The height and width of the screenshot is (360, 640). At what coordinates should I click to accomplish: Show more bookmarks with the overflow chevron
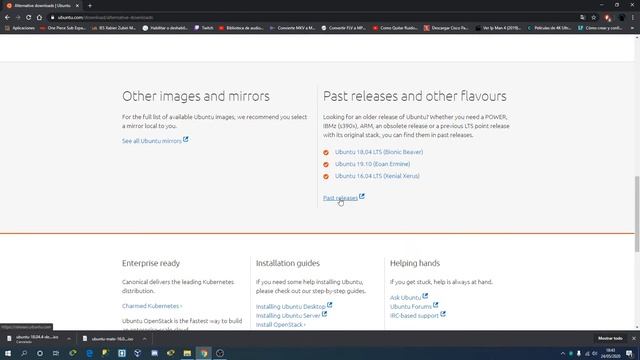(x=632, y=28)
